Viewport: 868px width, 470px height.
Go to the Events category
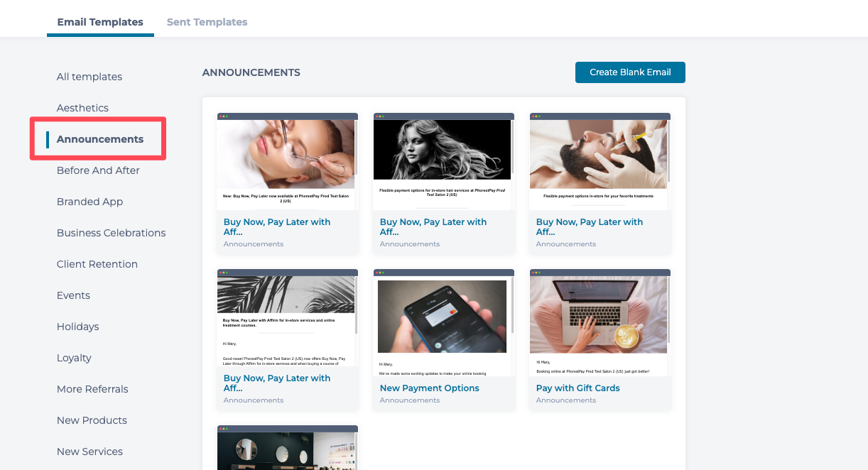click(73, 295)
